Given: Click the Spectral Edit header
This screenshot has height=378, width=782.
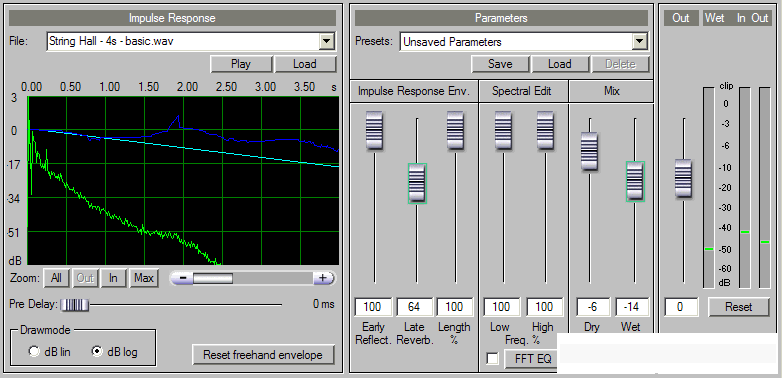Looking at the screenshot, I should pyautogui.click(x=523, y=91).
